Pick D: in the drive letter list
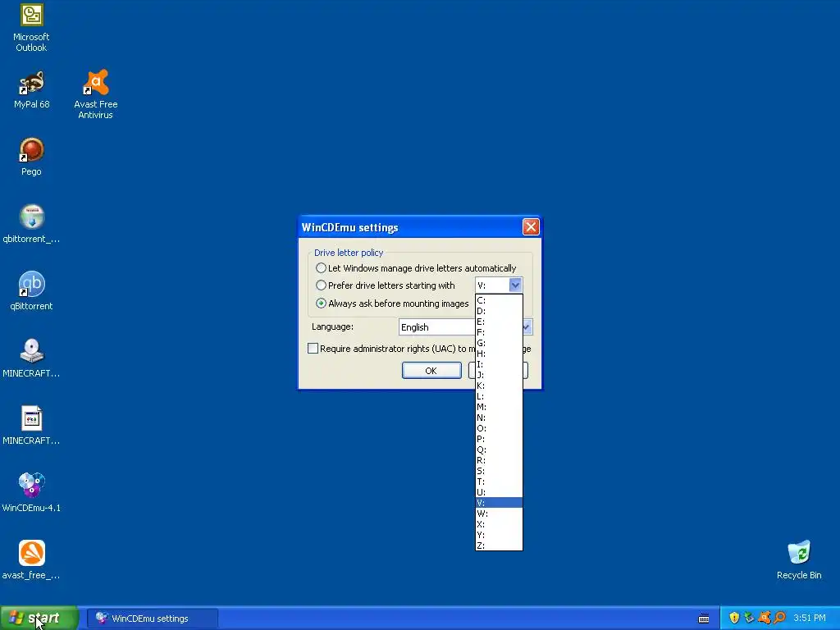The height and width of the screenshot is (630, 840). [x=499, y=311]
